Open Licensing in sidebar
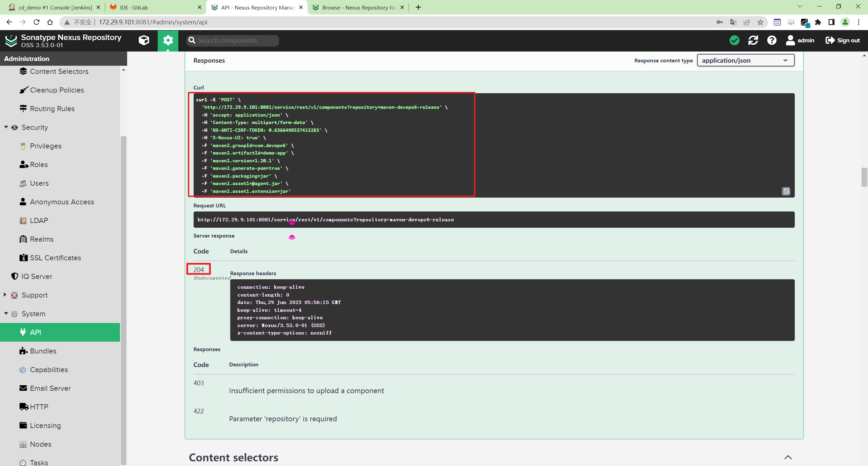 tap(45, 426)
